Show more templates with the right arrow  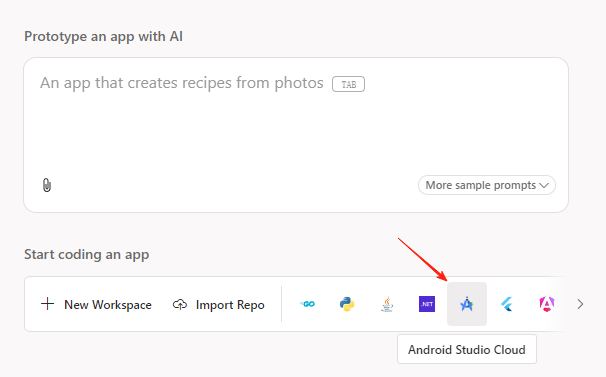[x=580, y=304]
